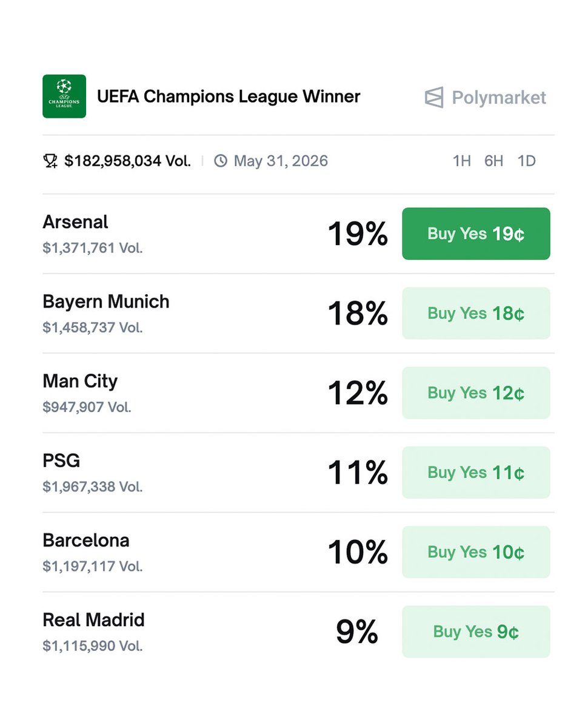
Task: Open the Man City market row
Action: [80, 382]
